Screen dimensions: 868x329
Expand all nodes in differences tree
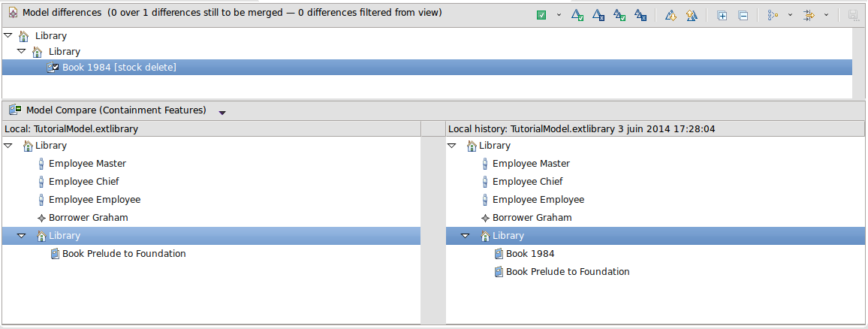[722, 15]
